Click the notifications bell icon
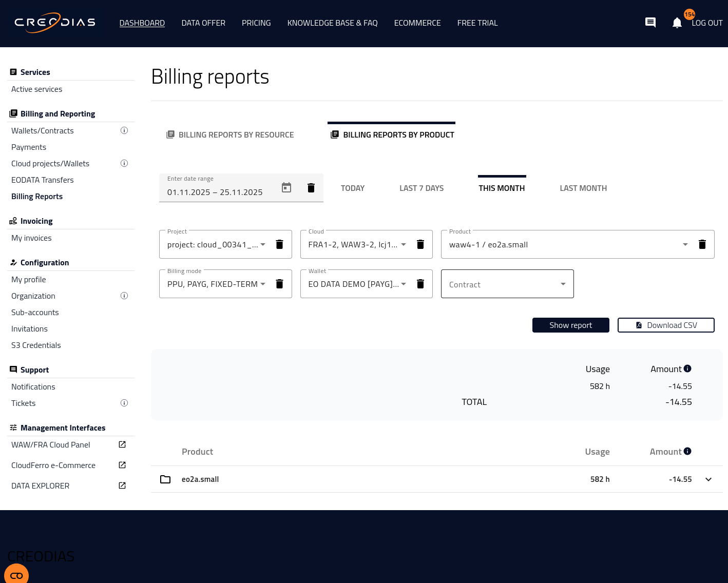The height and width of the screenshot is (583, 728). pyautogui.click(x=677, y=23)
